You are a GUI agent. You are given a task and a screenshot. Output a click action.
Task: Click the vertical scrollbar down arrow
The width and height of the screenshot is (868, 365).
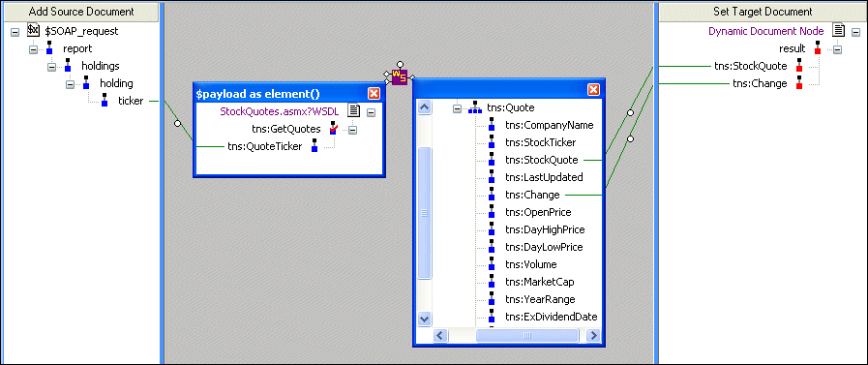tap(425, 319)
